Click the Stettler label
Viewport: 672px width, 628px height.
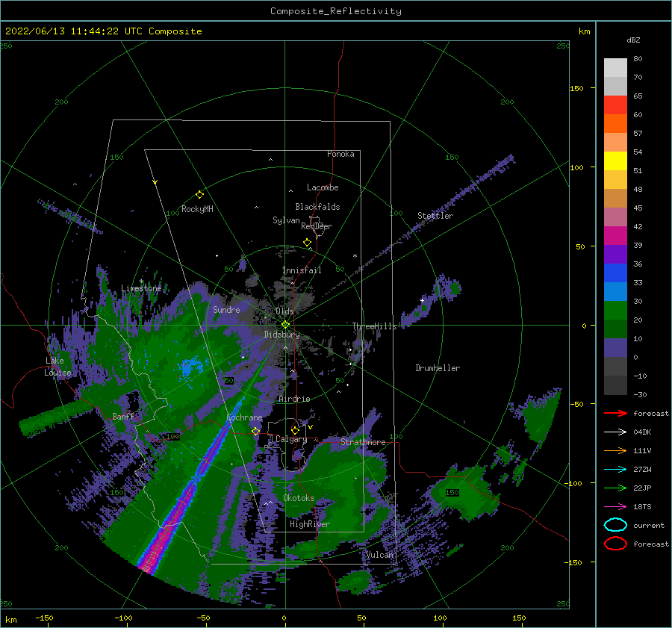pyautogui.click(x=435, y=216)
